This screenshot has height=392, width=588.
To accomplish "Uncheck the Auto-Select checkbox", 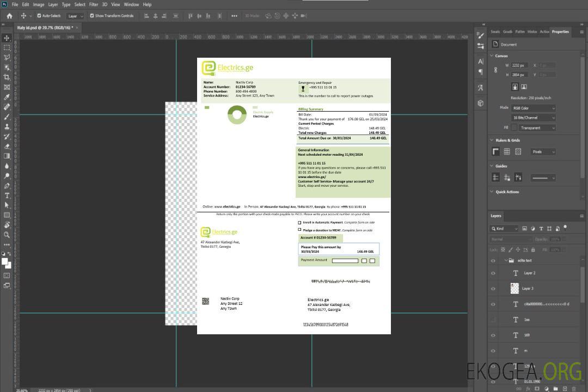I will pyautogui.click(x=39, y=16).
